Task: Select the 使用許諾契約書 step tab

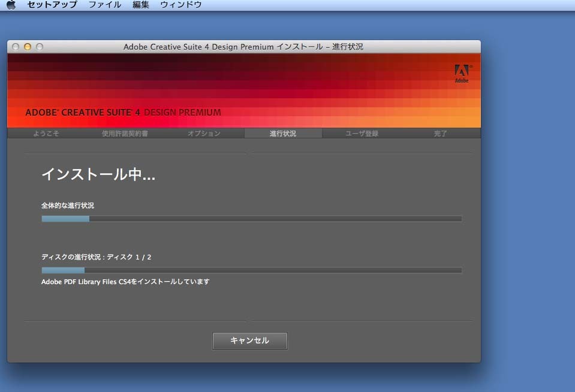Action: tap(125, 134)
